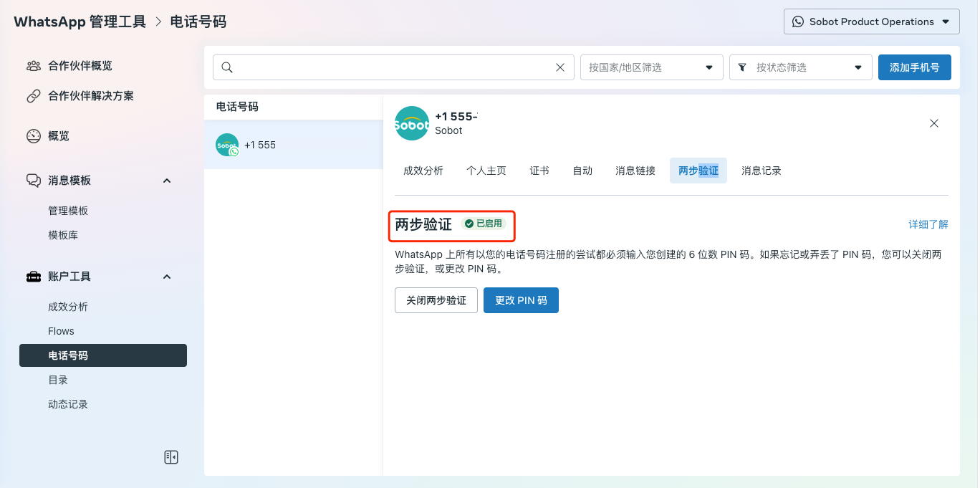This screenshot has height=488, width=980.
Task: Select the +1 555 phone number row
Action: tap(294, 145)
